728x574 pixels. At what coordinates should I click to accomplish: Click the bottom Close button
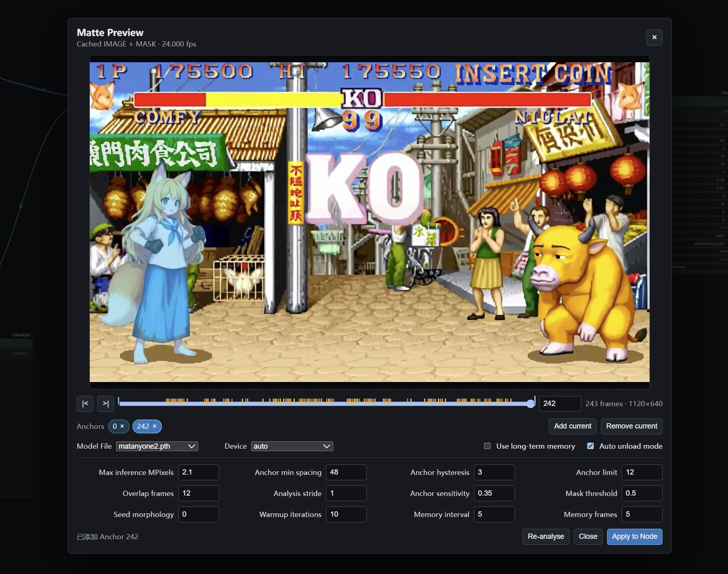click(x=588, y=536)
